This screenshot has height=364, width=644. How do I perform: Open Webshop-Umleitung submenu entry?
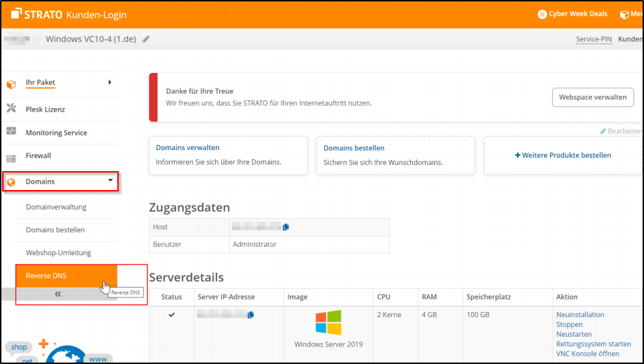coord(58,252)
